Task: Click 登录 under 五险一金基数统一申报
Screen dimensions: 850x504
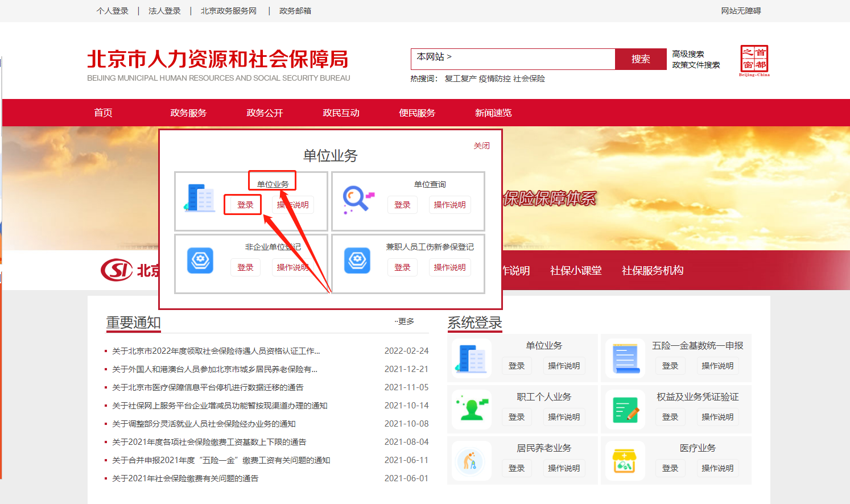Action: pos(670,366)
